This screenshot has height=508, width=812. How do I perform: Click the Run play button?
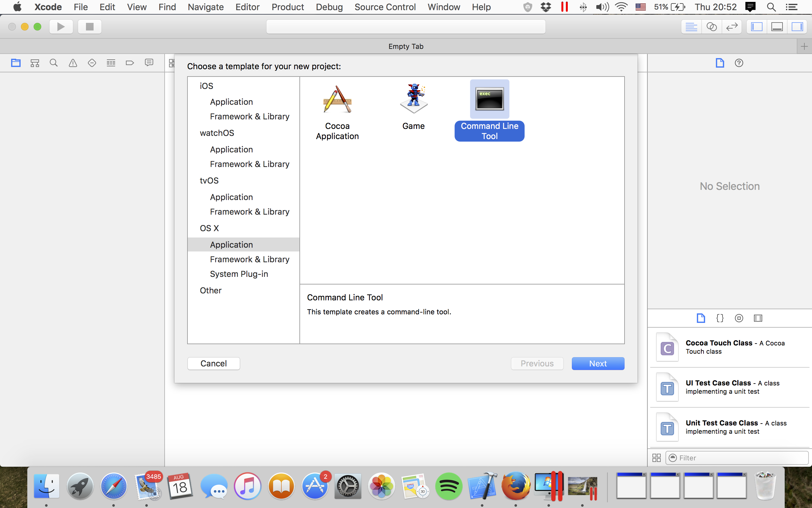[x=61, y=27]
